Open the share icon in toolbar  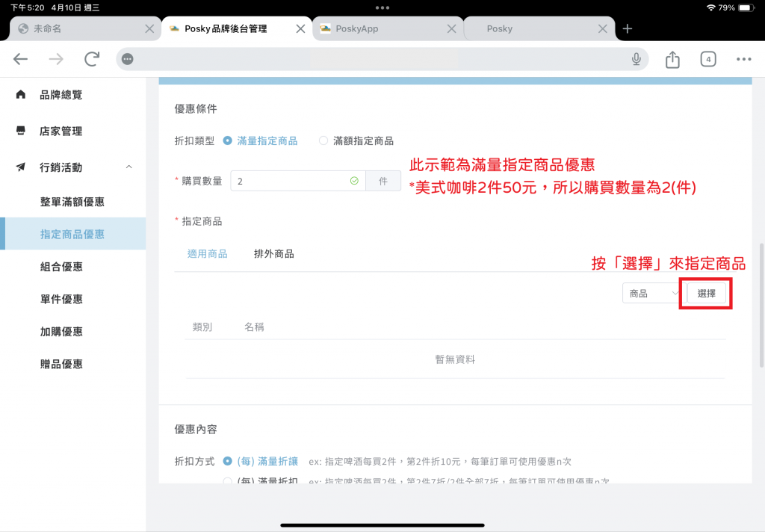[672, 59]
